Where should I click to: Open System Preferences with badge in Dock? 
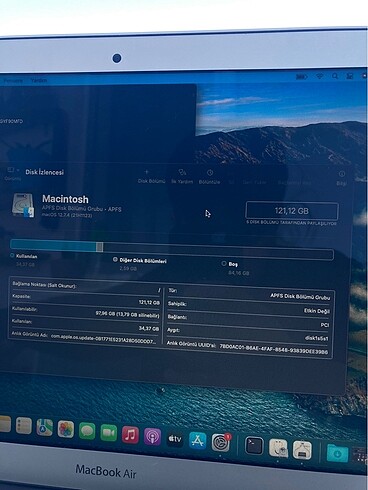point(221,443)
